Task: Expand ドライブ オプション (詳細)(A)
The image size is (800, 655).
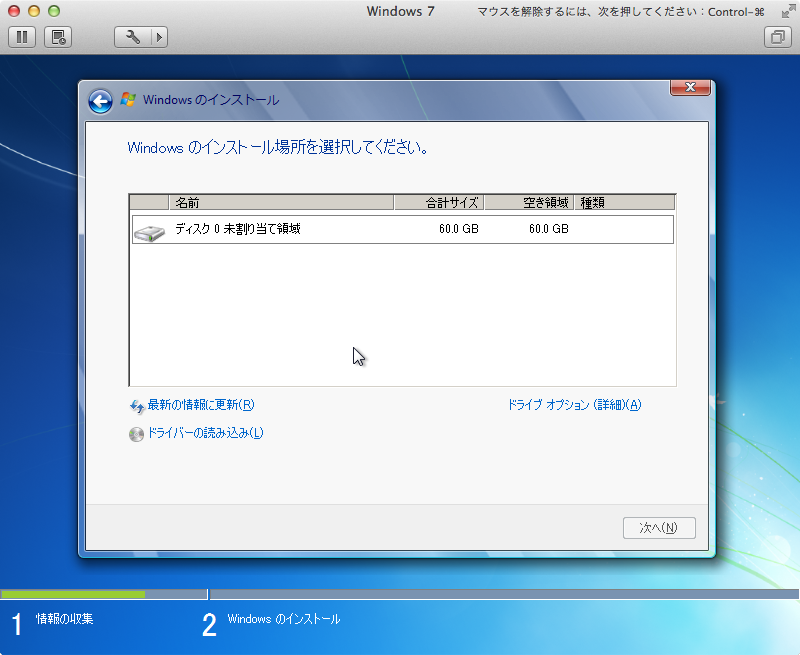Action: pyautogui.click(x=574, y=405)
